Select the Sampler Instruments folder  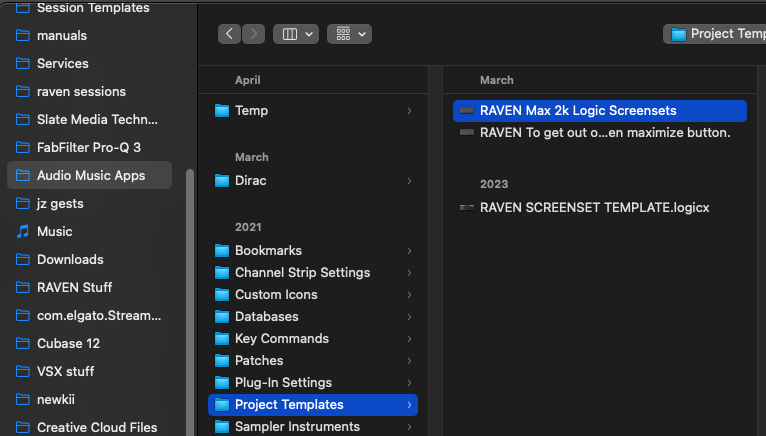pyautogui.click(x=313, y=427)
